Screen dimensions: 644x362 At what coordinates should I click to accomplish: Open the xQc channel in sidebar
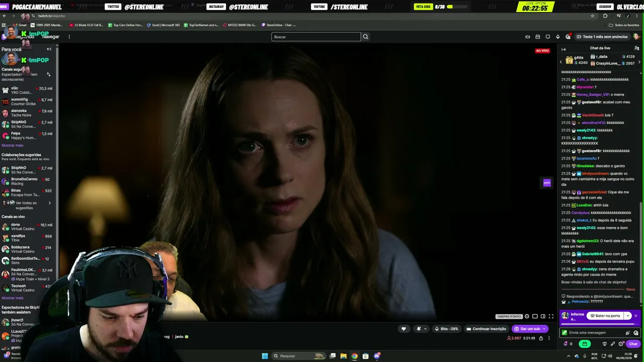coord(28,90)
